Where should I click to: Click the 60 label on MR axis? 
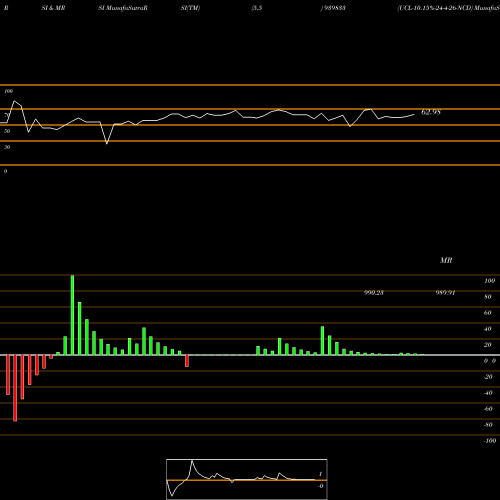pyautogui.click(x=488, y=313)
